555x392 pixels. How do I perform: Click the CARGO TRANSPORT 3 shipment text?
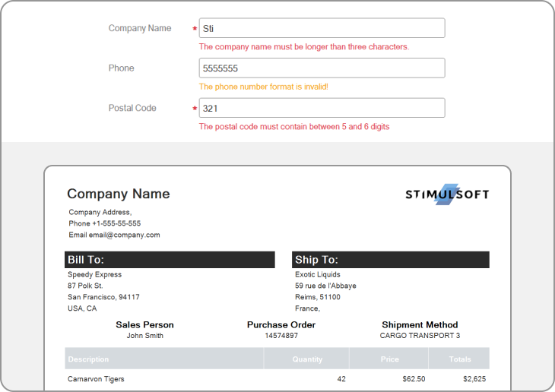click(420, 336)
